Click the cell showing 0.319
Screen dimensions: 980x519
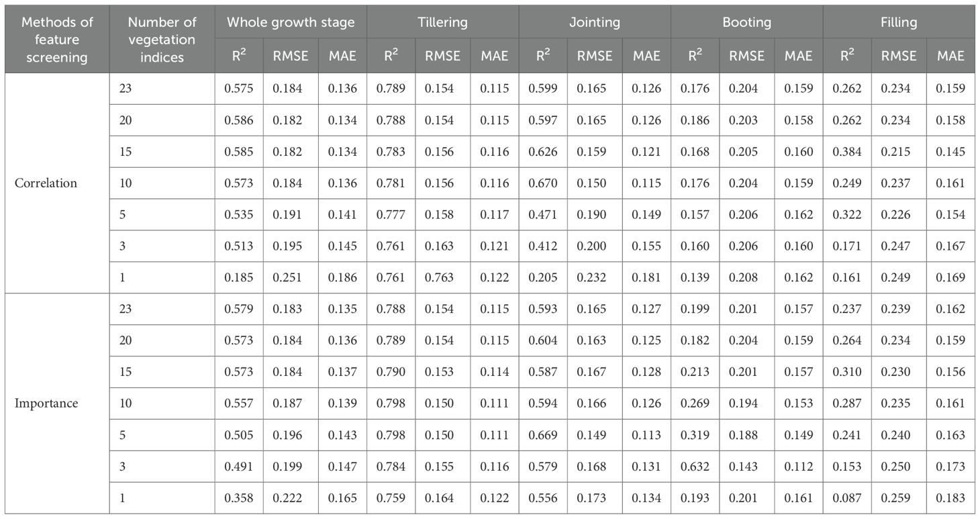695,434
